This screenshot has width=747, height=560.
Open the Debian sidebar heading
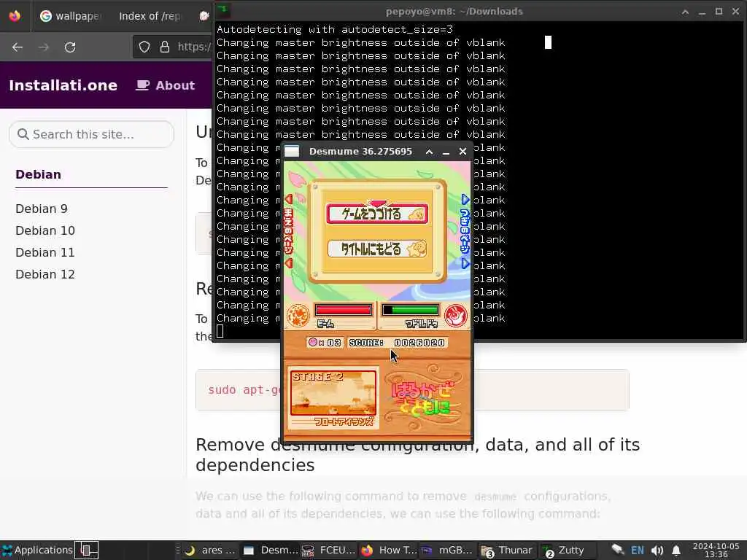(x=38, y=174)
